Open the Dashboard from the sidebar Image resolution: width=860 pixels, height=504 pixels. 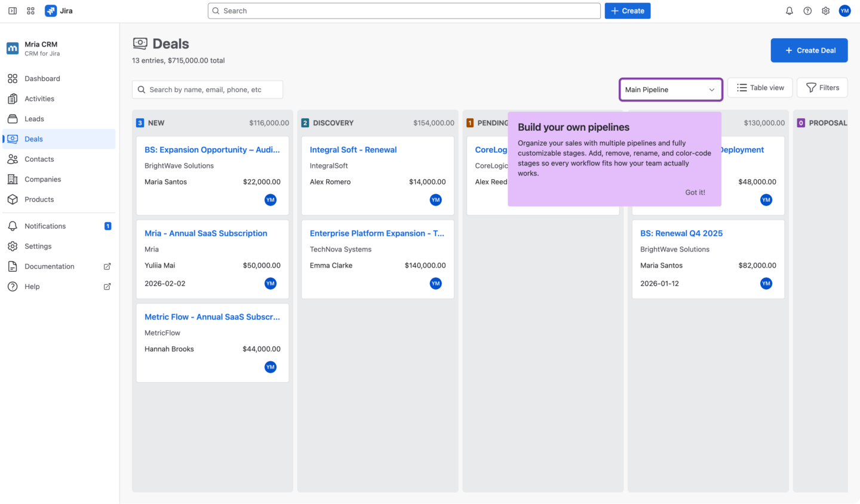click(42, 78)
